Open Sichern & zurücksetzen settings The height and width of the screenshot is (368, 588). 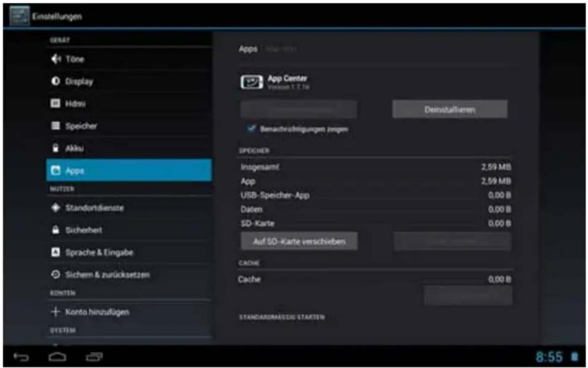tap(129, 275)
